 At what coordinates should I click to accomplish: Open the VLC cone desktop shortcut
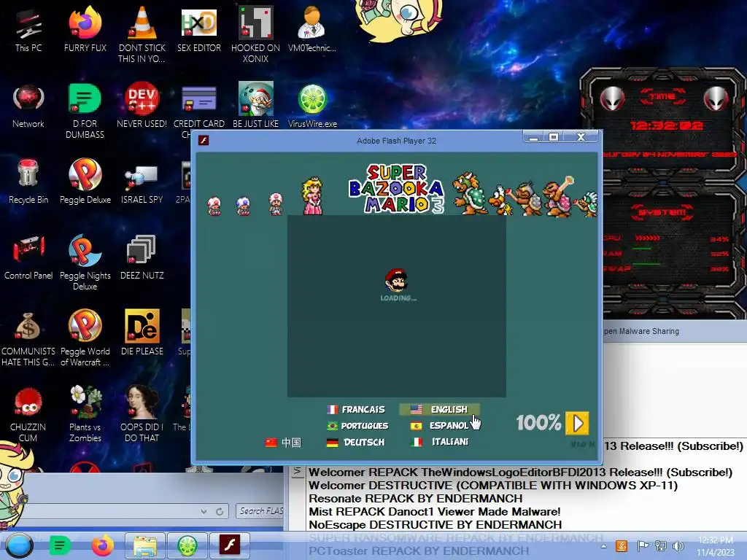(x=142, y=35)
